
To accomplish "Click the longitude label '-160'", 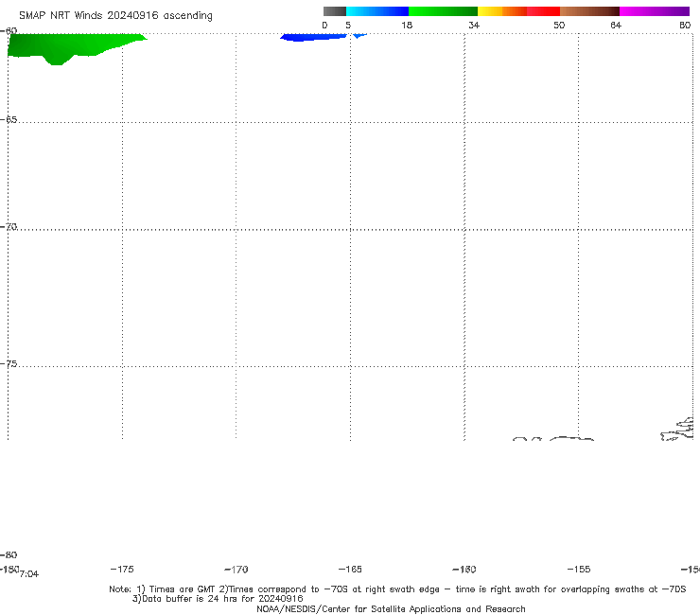I will 464,569.
